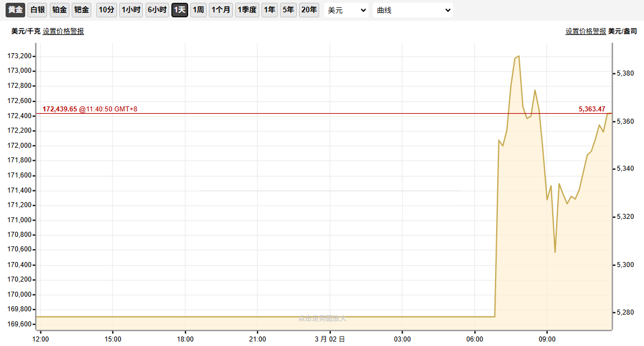Click right 设置价格警报 link near 美元/盎司
644x346 pixels.
point(585,31)
